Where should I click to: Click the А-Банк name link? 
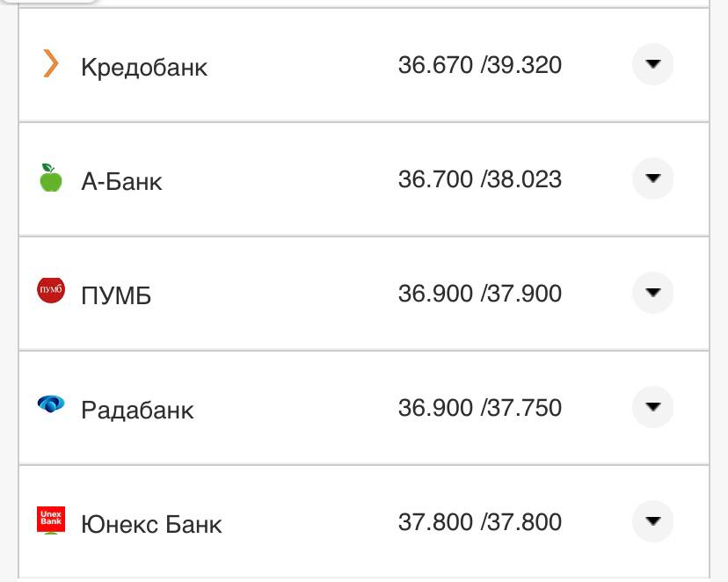click(123, 180)
